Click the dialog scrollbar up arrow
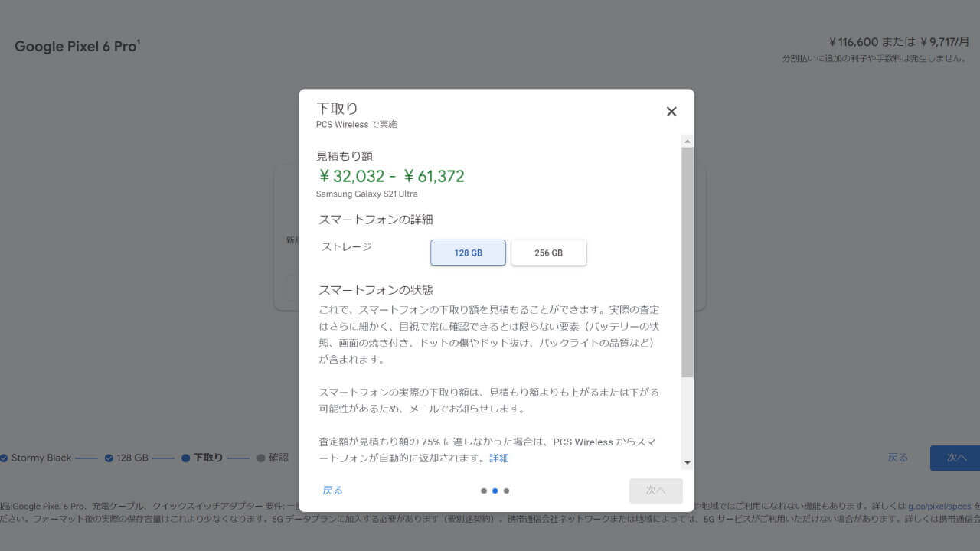Viewport: 980px width, 551px height. click(x=687, y=142)
